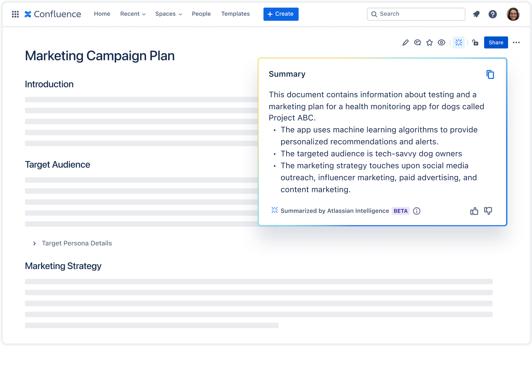Toggle watching this page with eye icon
Screen dimensions: 532x392
441,43
